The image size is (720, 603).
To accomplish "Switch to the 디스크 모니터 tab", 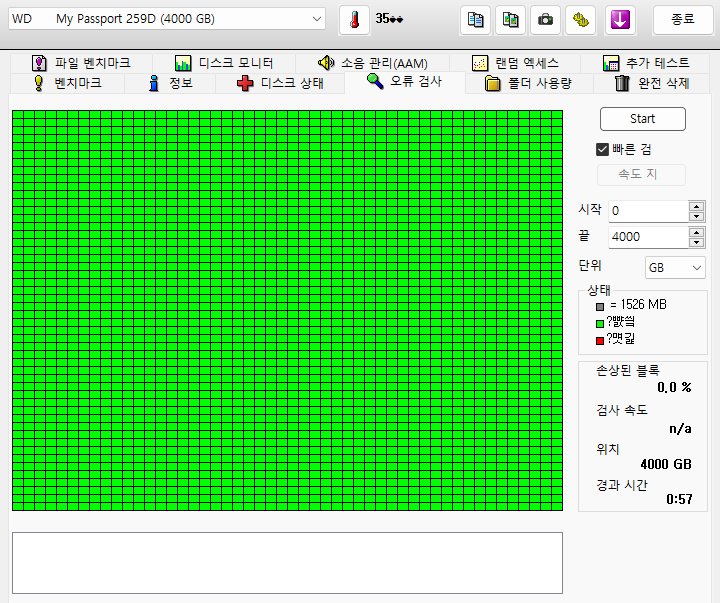I will pyautogui.click(x=224, y=63).
